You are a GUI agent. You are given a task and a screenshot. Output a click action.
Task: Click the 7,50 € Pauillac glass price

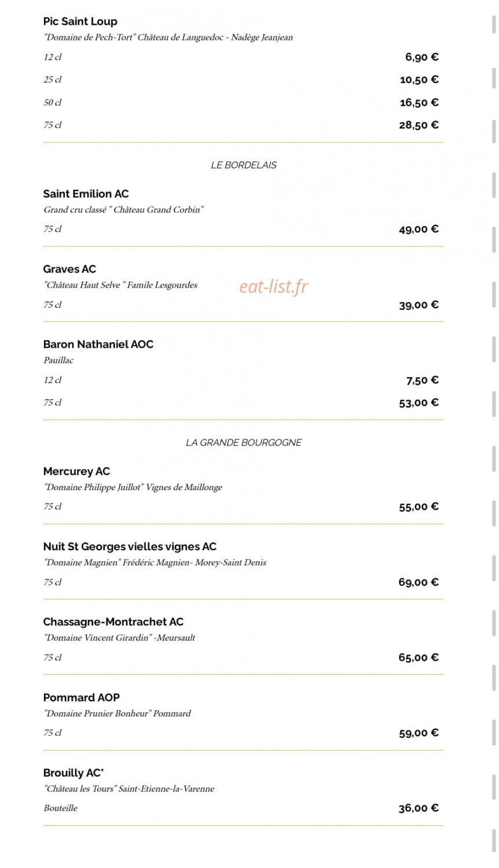[422, 380]
